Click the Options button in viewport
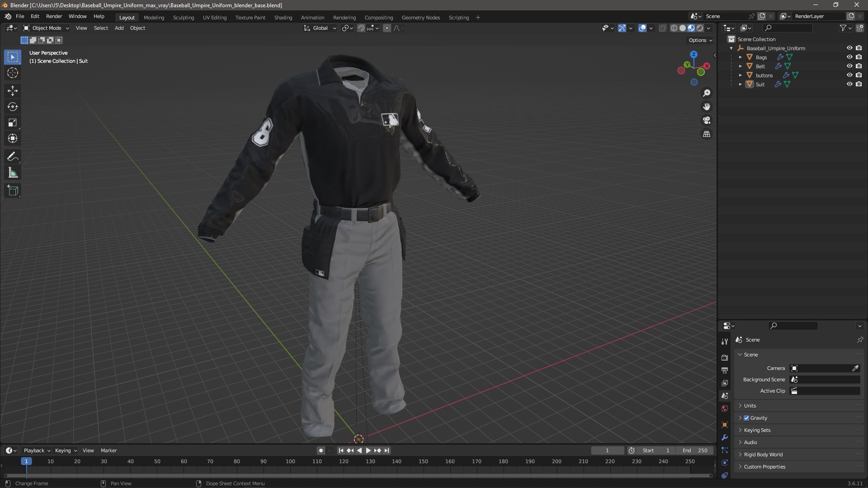 pos(700,40)
